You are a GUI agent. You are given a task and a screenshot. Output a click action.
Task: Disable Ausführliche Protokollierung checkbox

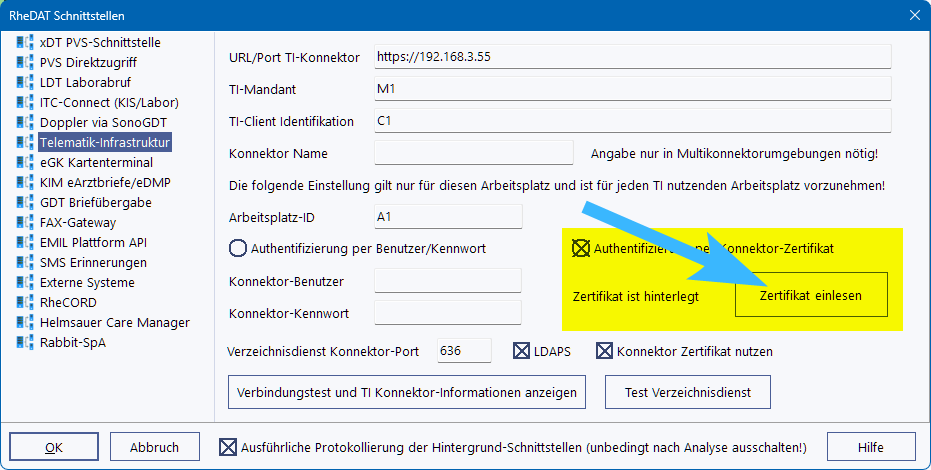(228, 447)
